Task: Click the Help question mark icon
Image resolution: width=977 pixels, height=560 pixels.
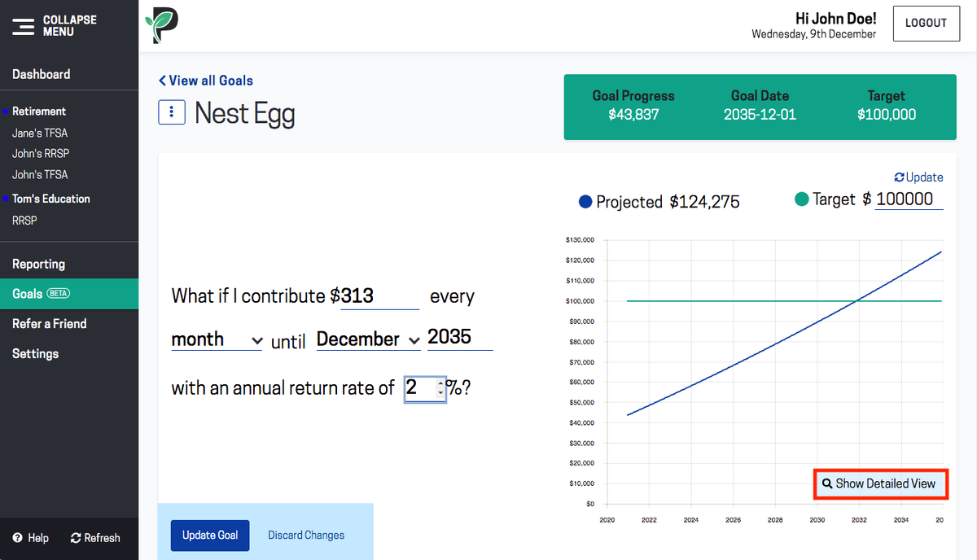Action: point(17,538)
